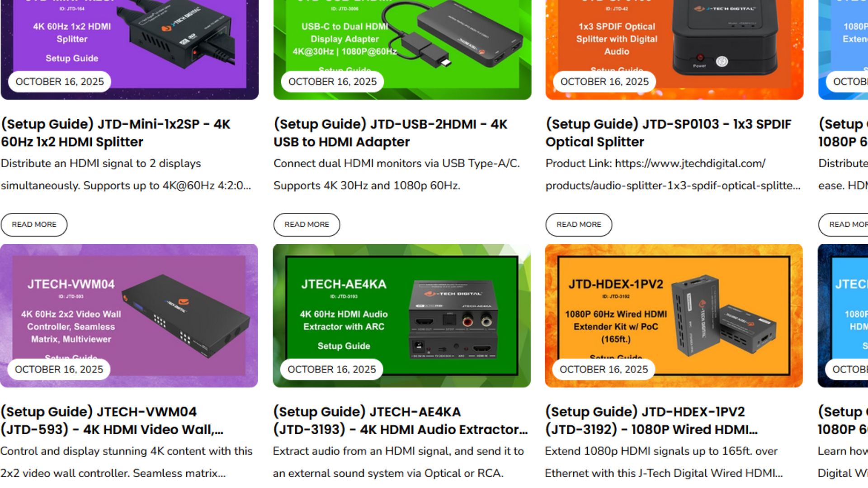Click date badge on SPDIF splitter card
Image resolution: width=868 pixels, height=488 pixels.
(604, 82)
